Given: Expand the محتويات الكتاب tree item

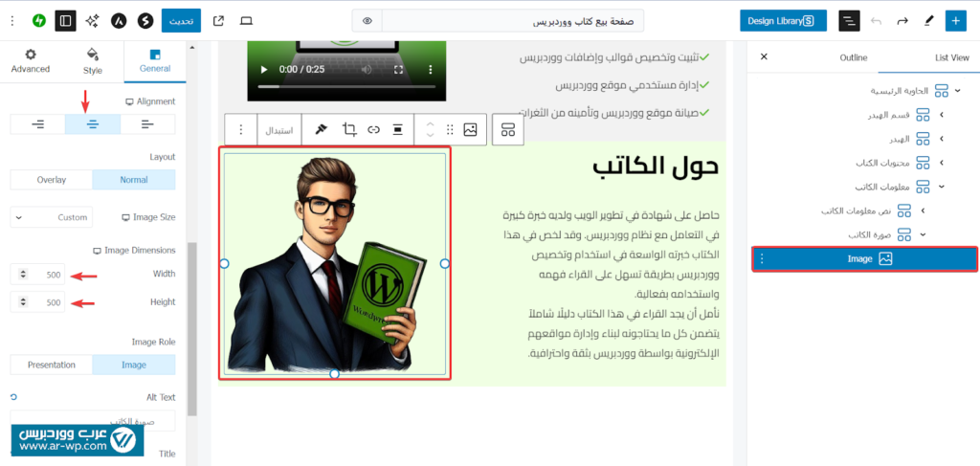Looking at the screenshot, I should click(942, 163).
